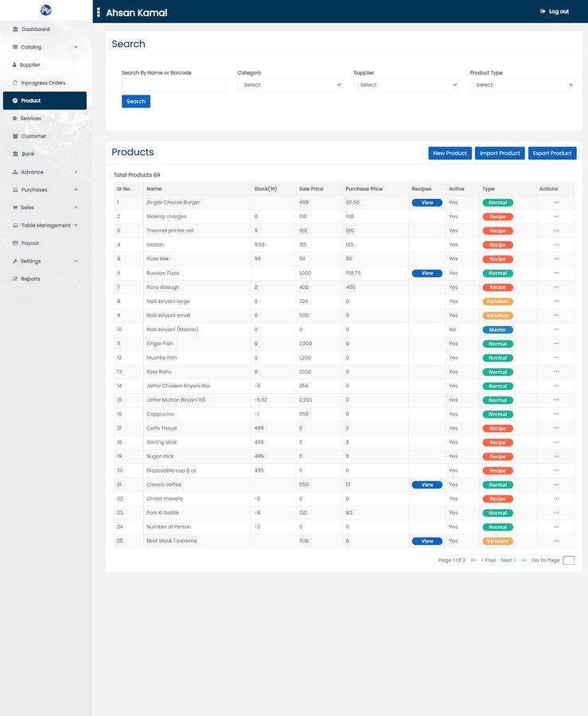Image resolution: width=588 pixels, height=716 pixels.
Task: Expand the Advance menu chevron
Action: coord(76,172)
